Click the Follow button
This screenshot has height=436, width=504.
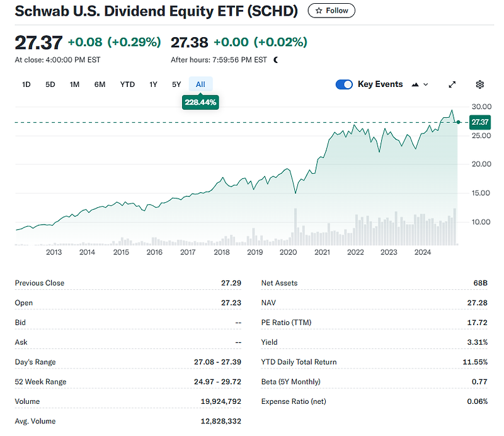(331, 11)
